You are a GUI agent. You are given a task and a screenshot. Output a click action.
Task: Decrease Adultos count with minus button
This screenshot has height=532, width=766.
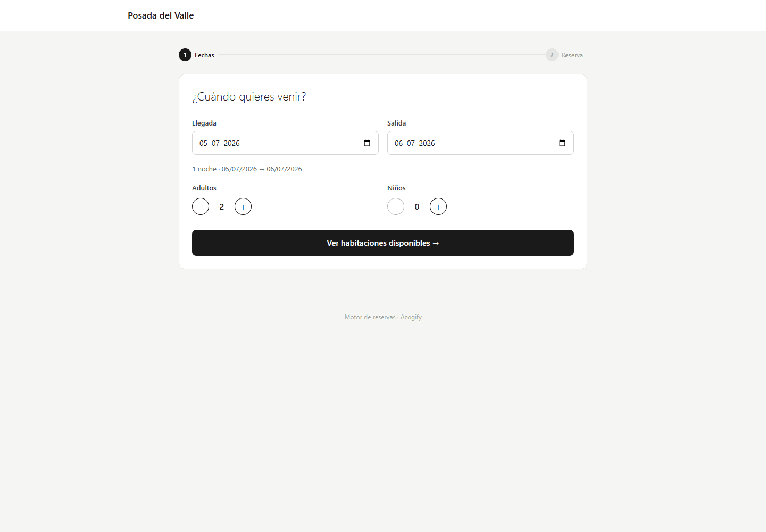(x=201, y=206)
